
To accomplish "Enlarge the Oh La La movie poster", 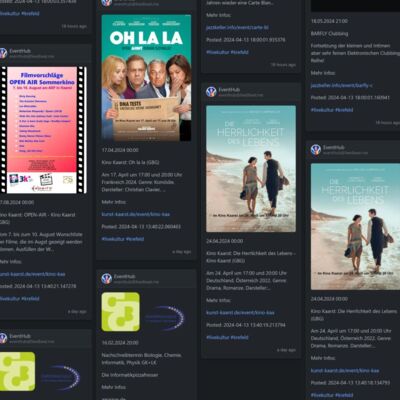I will point(146,78).
